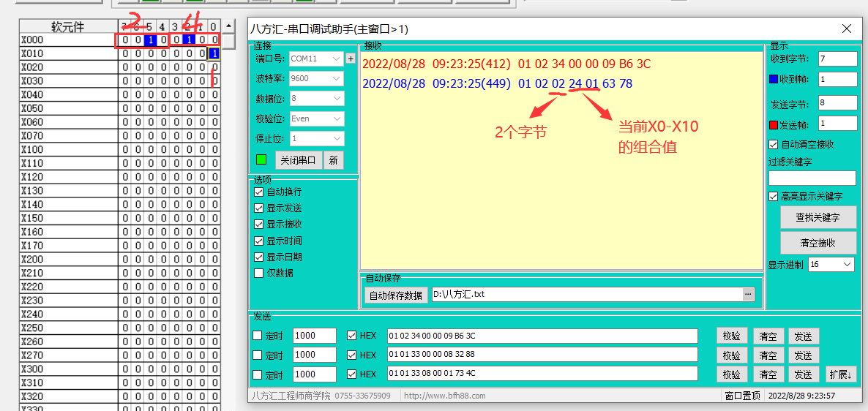Screen dimensions: 868x411
Task: Click the green connection status indicator
Action: pyautogui.click(x=261, y=160)
